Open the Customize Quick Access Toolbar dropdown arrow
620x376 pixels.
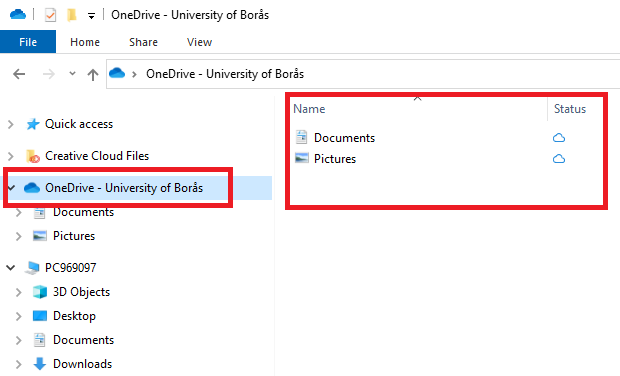(x=91, y=16)
